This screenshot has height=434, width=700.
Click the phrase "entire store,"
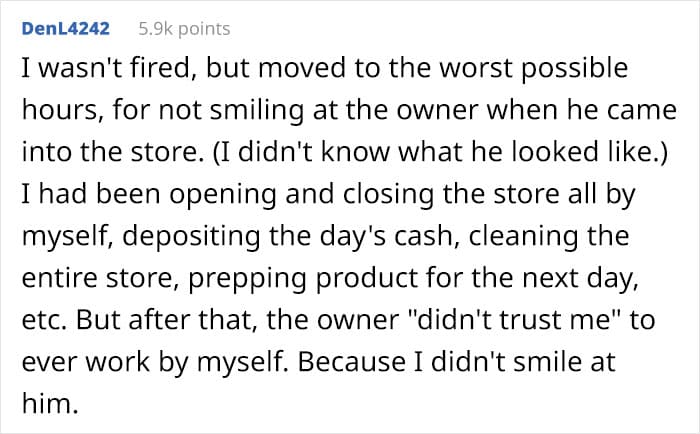tap(98, 279)
